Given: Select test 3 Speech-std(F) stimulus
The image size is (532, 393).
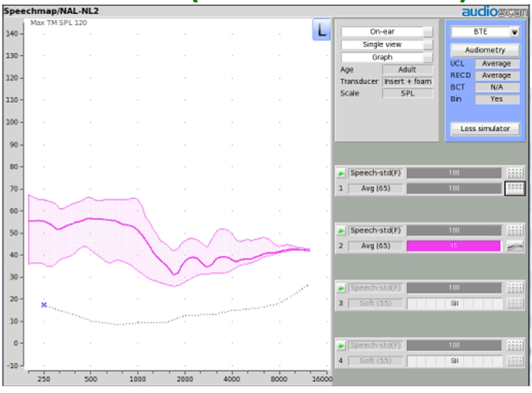Looking at the screenshot, I should click(375, 288).
